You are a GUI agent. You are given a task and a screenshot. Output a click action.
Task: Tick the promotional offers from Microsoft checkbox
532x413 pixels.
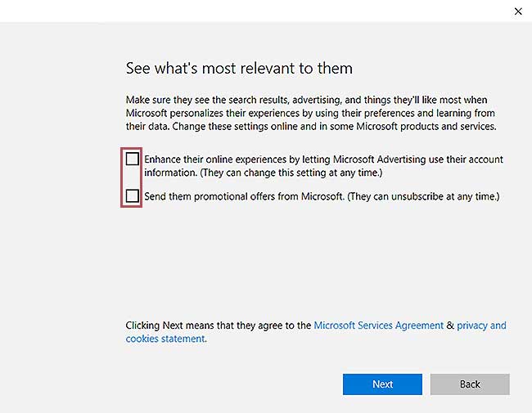coord(133,195)
